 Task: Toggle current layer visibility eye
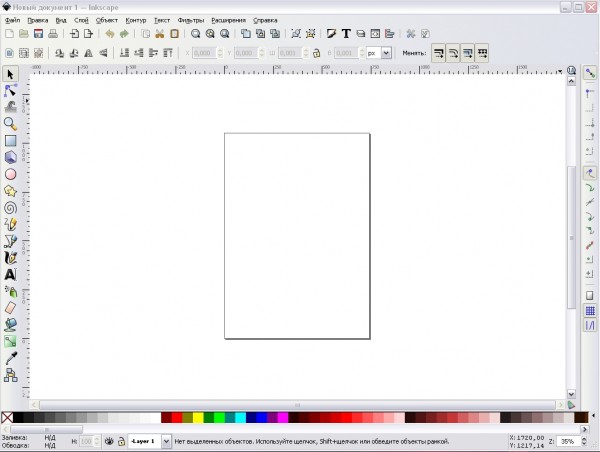tap(109, 441)
